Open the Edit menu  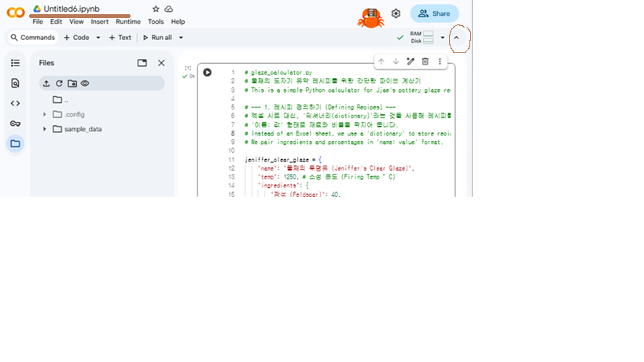[x=57, y=22]
